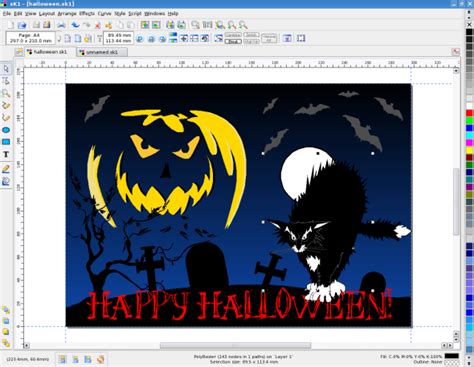Select the node edit tool
This screenshot has width=474, height=367.
(6, 81)
